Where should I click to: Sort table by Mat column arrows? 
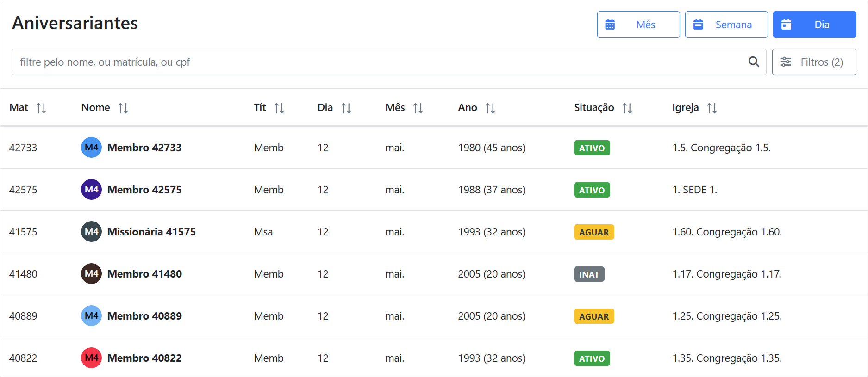point(41,108)
